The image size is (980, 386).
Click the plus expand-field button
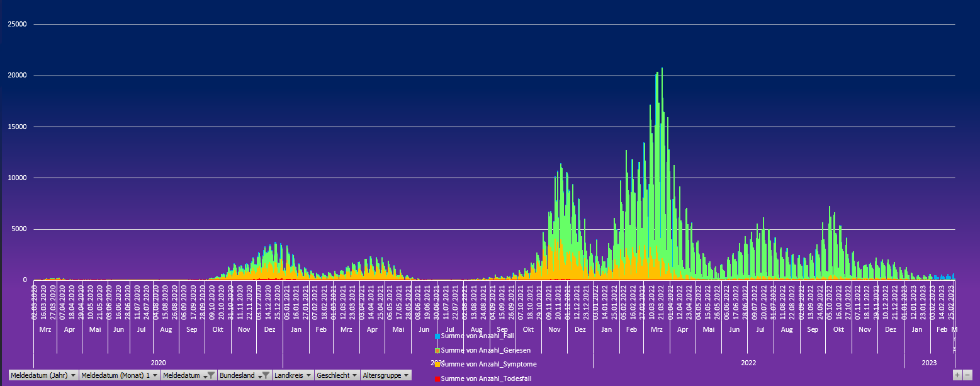click(957, 375)
